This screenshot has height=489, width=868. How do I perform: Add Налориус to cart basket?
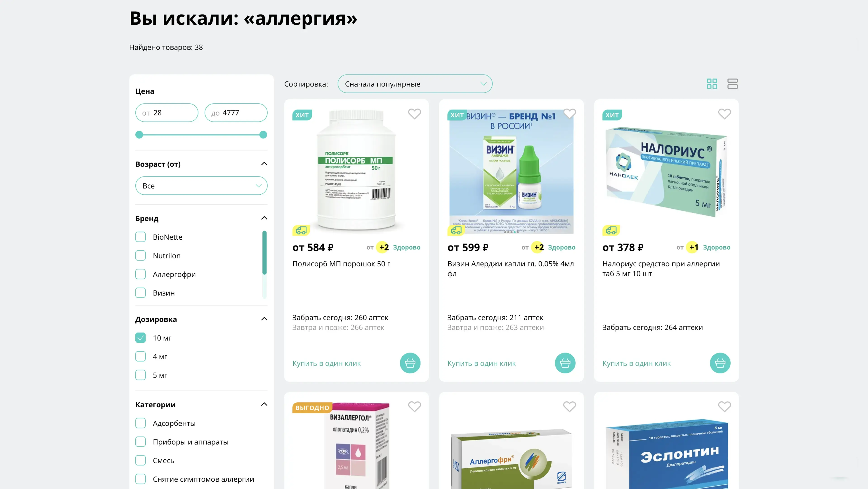720,363
